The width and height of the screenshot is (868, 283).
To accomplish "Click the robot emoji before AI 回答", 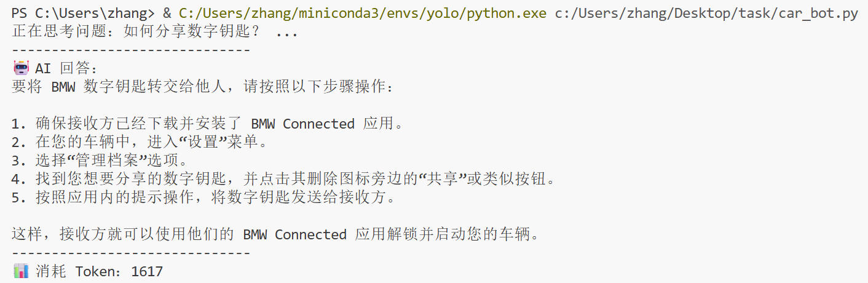I will [20, 68].
